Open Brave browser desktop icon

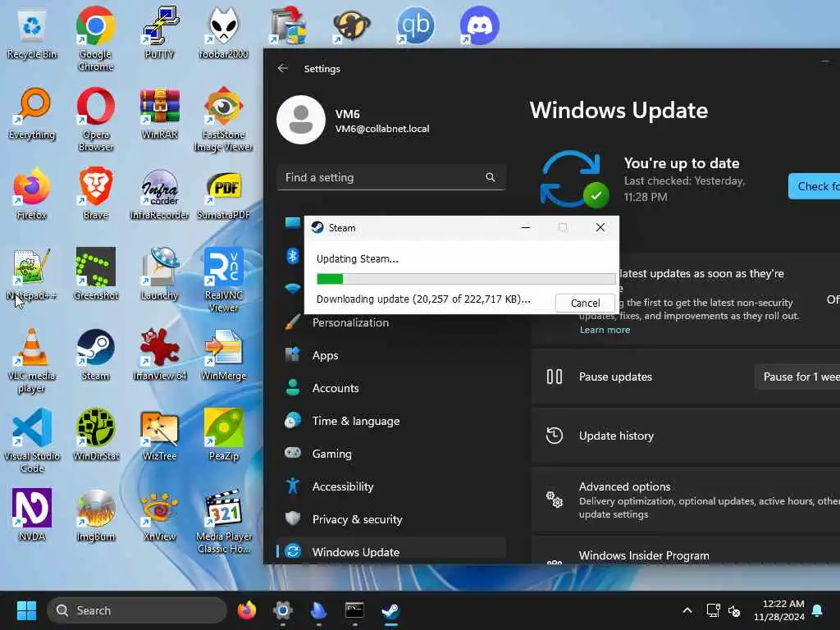(95, 194)
